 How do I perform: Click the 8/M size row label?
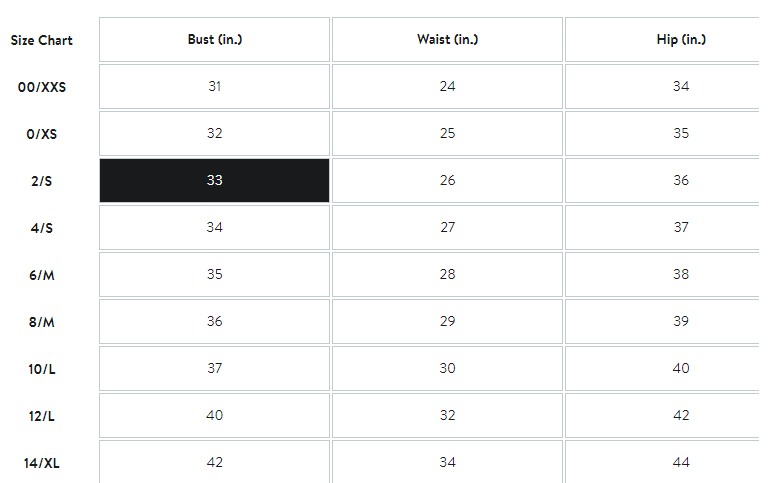click(41, 322)
